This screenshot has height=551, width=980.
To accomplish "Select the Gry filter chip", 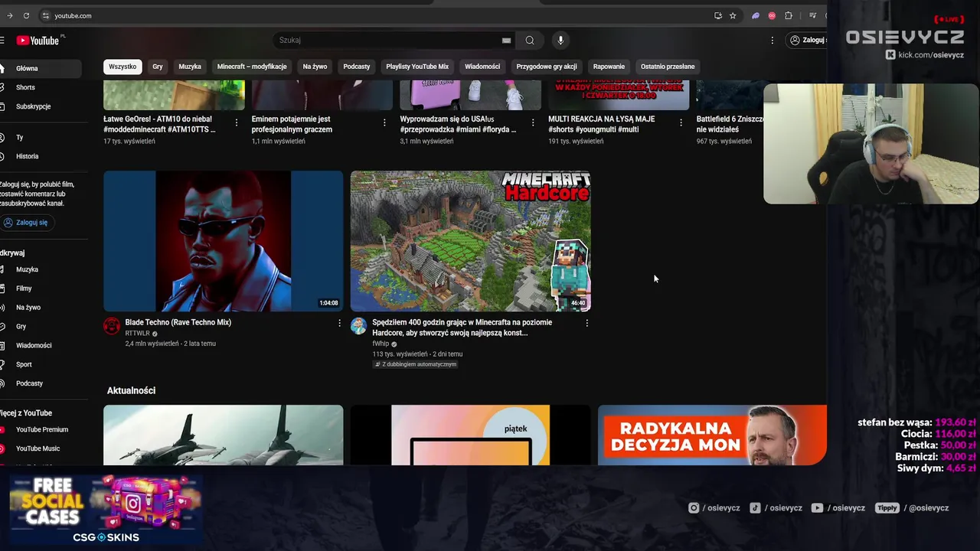I will 158,67.
